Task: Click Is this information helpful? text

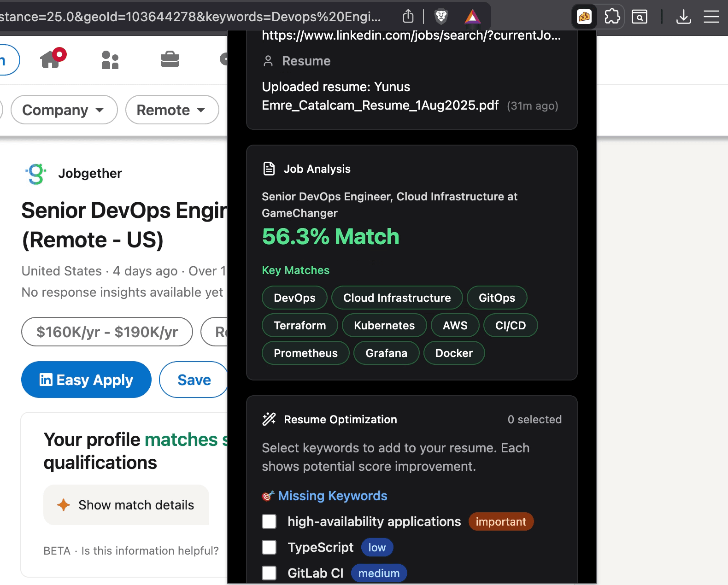Action: [x=150, y=550]
